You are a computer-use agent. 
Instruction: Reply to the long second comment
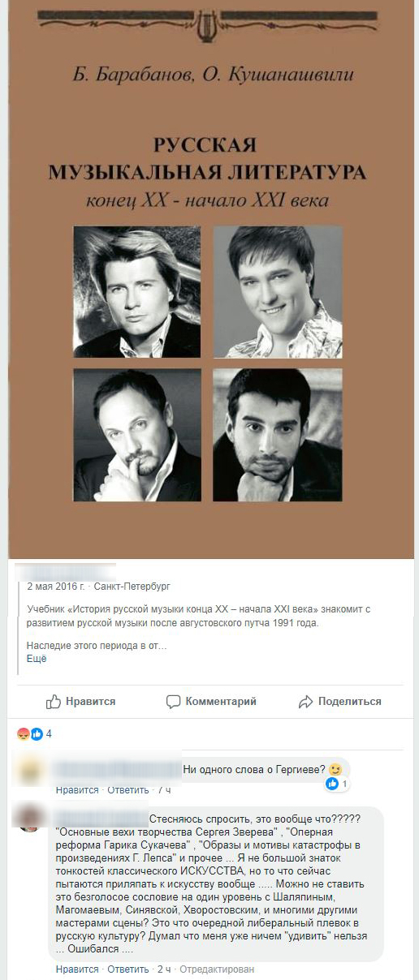(x=128, y=969)
